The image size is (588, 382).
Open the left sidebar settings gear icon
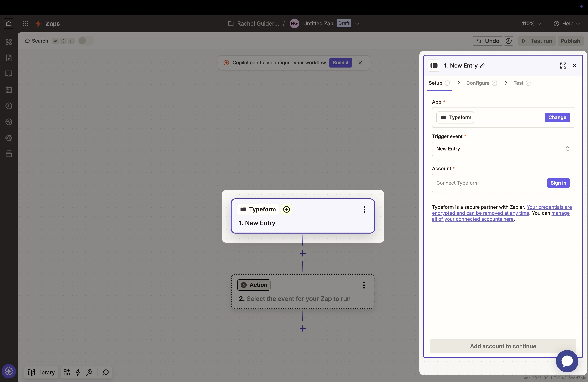pos(9,138)
